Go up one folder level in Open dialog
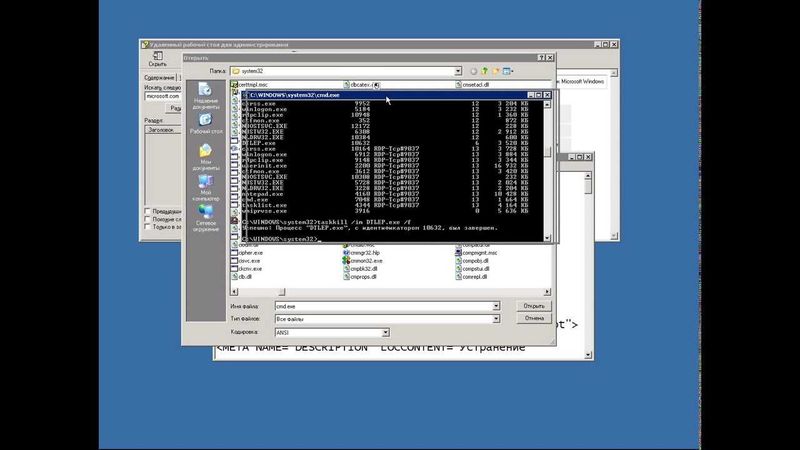This screenshot has height=450, width=800. click(485, 71)
